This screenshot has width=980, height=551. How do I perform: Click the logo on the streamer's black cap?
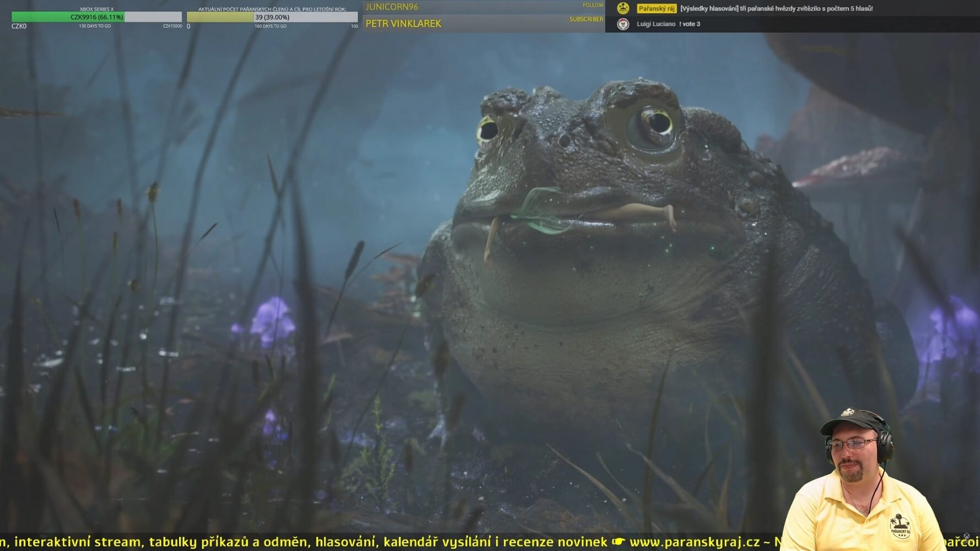[x=848, y=413]
